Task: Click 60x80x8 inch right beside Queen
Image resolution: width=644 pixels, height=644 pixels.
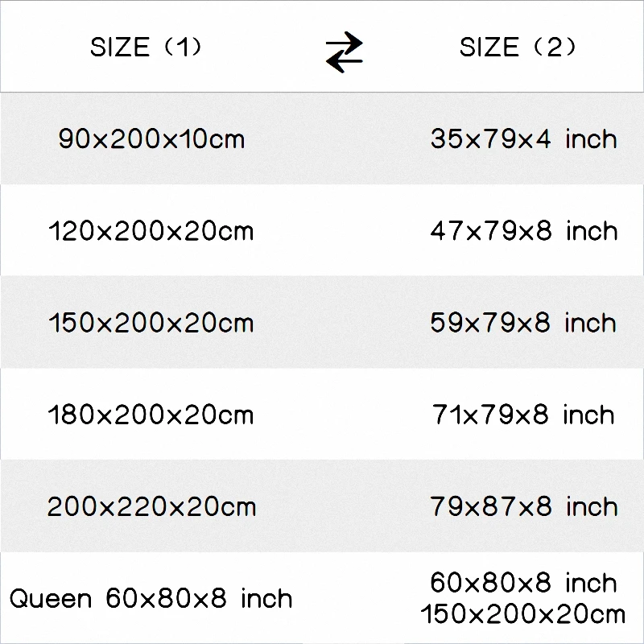Action: coord(199,599)
